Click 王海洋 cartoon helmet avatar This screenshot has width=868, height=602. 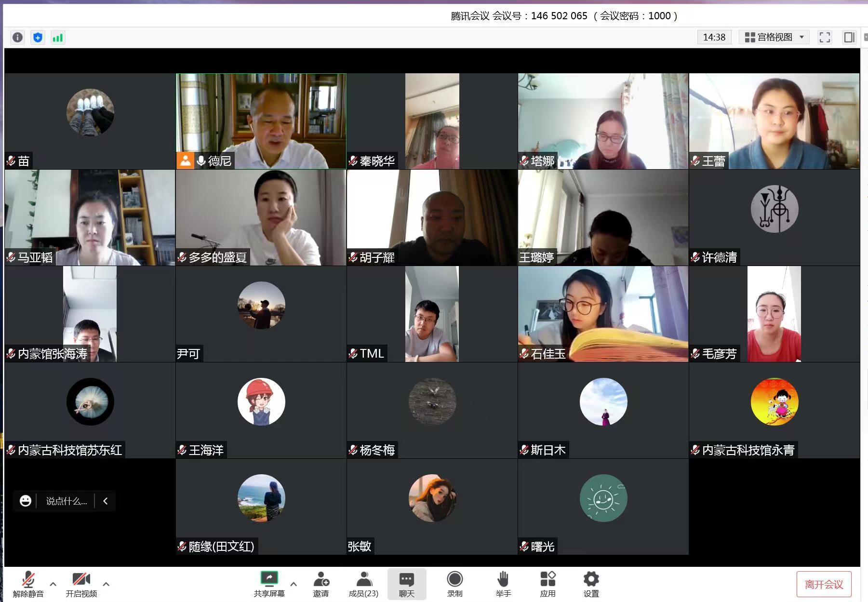[x=261, y=401]
